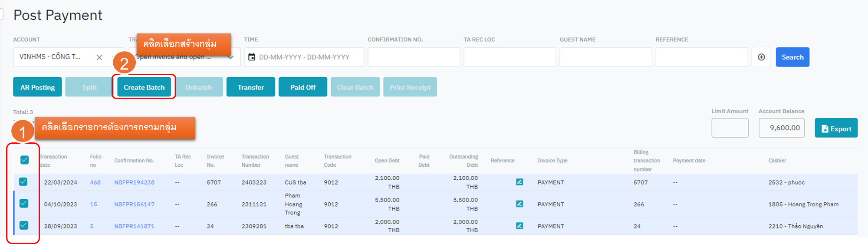Open folio number 468 link
The width and height of the screenshot is (868, 244).
[x=95, y=182]
